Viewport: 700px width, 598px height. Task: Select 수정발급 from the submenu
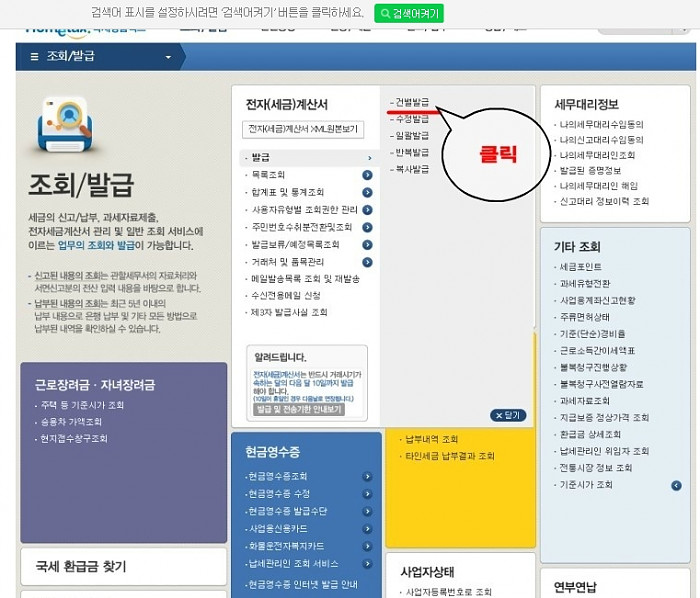[x=412, y=119]
